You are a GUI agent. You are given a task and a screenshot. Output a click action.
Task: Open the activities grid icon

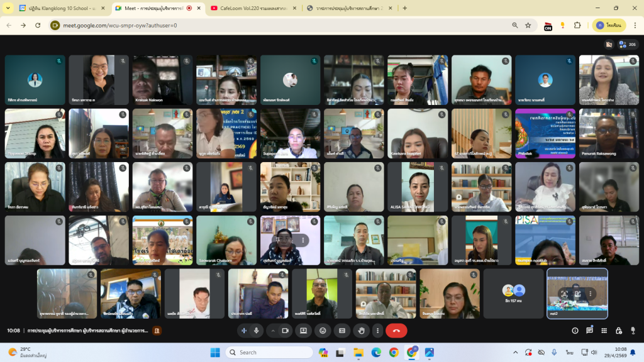[604, 331]
